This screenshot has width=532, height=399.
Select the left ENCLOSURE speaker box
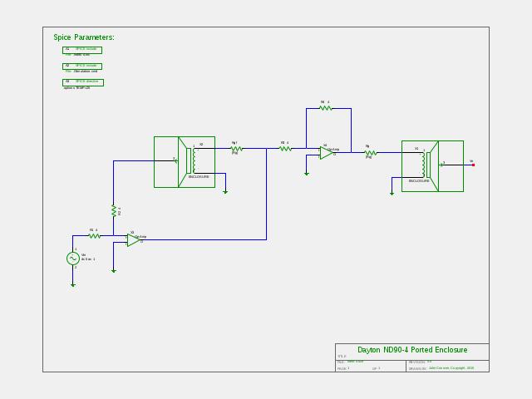[x=185, y=162]
